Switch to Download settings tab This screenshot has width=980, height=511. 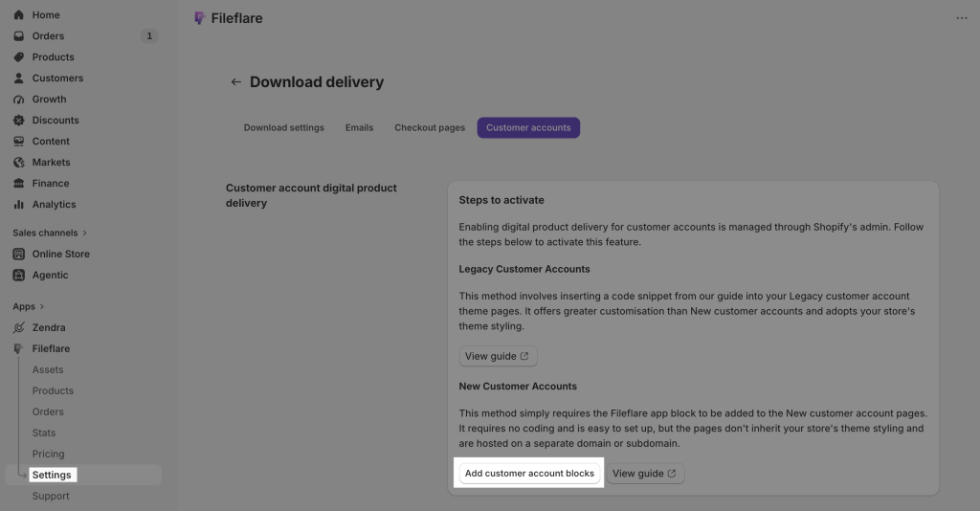283,127
